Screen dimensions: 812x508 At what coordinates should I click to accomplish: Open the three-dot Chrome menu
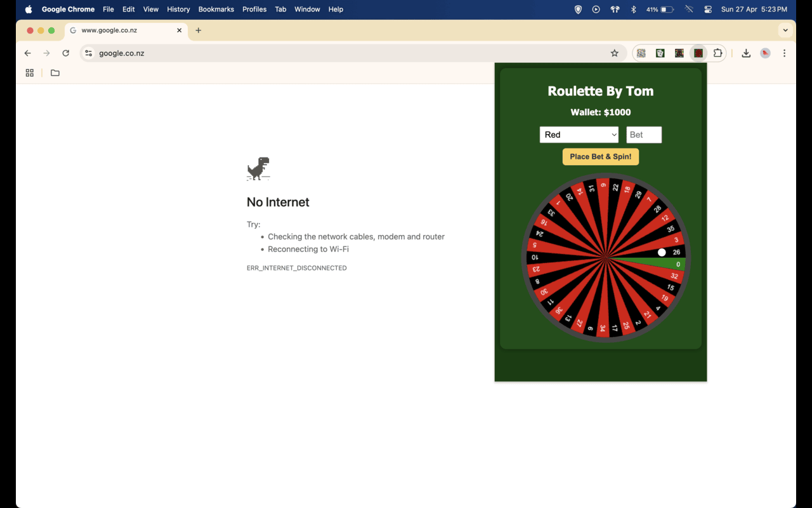coord(784,53)
